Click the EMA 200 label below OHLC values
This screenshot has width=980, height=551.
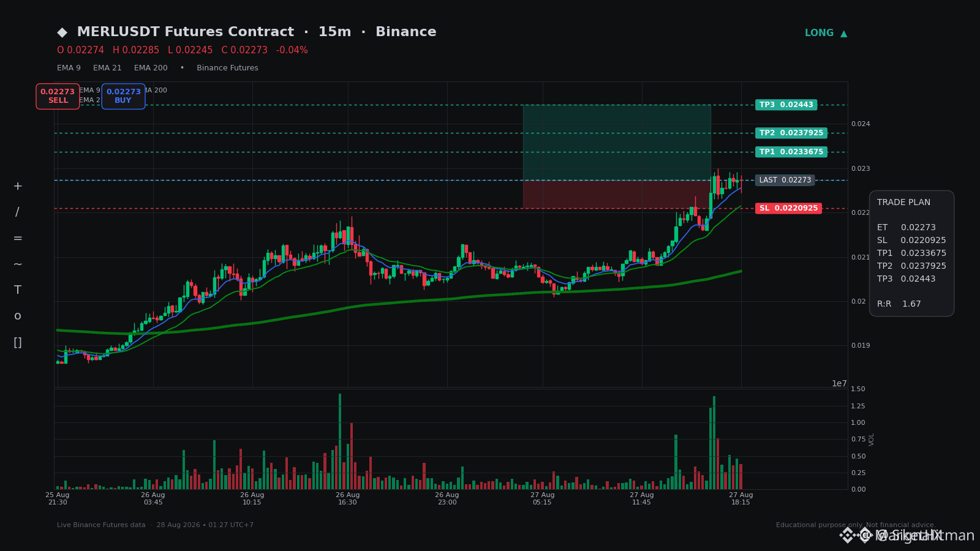click(x=151, y=68)
